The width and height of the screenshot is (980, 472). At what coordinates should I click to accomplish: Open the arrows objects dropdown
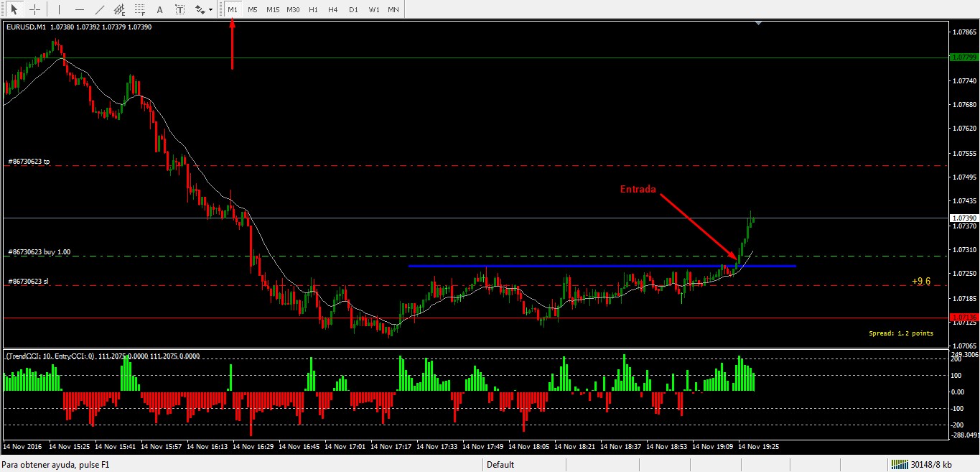click(204, 10)
